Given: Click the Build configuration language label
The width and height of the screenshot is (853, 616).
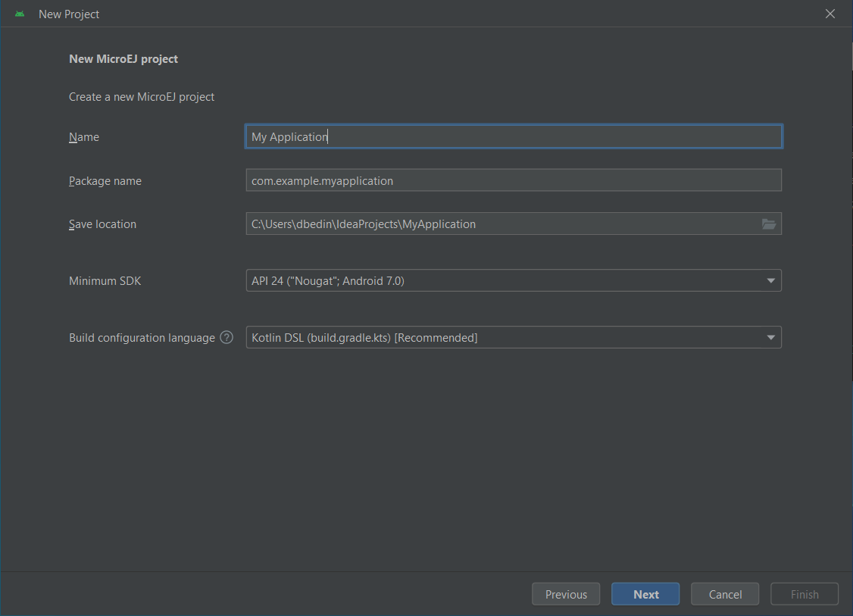Looking at the screenshot, I should (x=142, y=338).
